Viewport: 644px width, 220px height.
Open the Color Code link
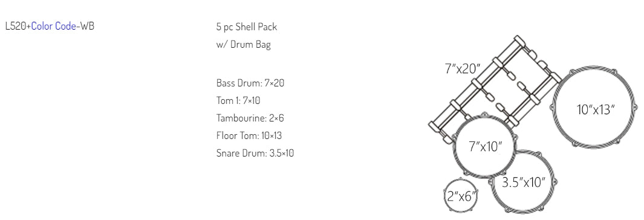click(53, 26)
